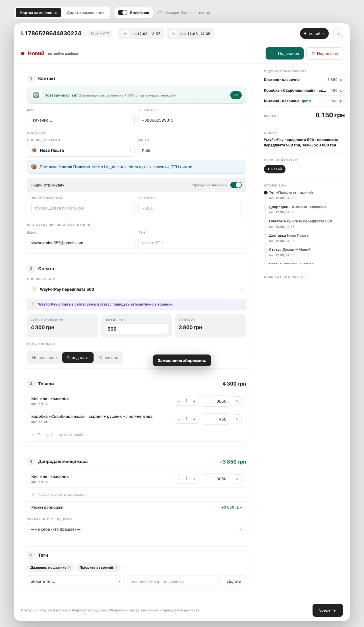Click the Місто input field

tap(192, 150)
